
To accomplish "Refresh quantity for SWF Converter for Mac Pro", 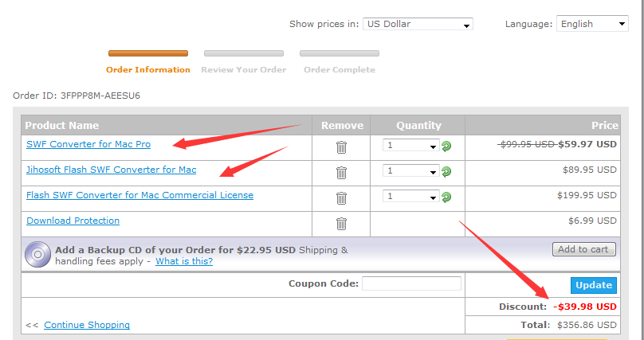I will tap(446, 146).
